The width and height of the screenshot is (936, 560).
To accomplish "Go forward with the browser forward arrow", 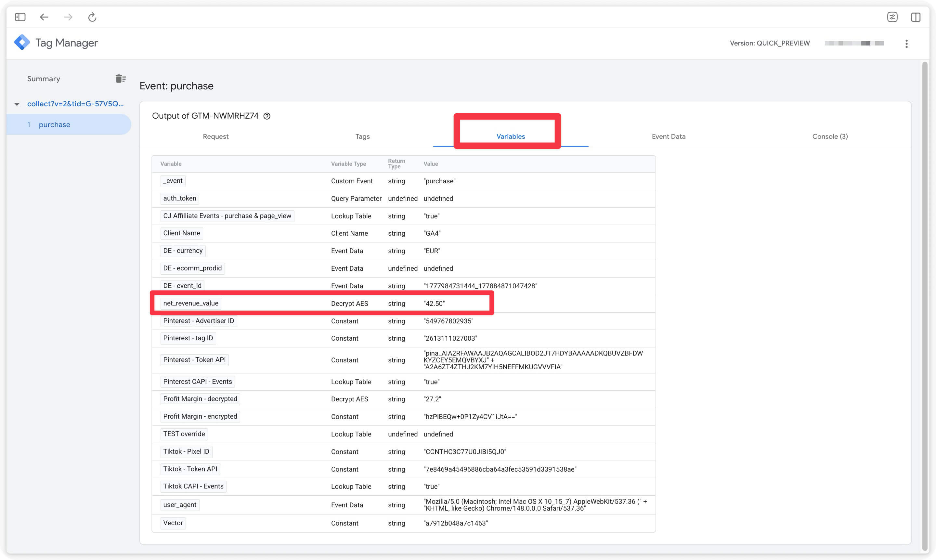I will (x=68, y=17).
